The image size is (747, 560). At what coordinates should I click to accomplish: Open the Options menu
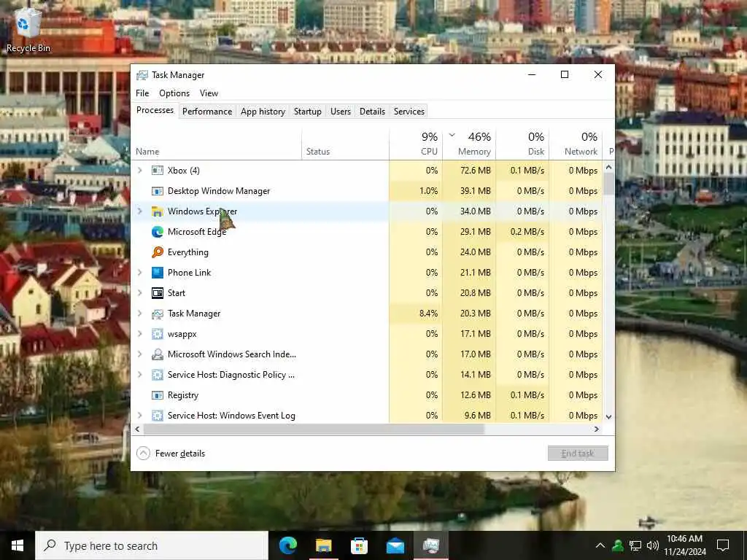174,93
